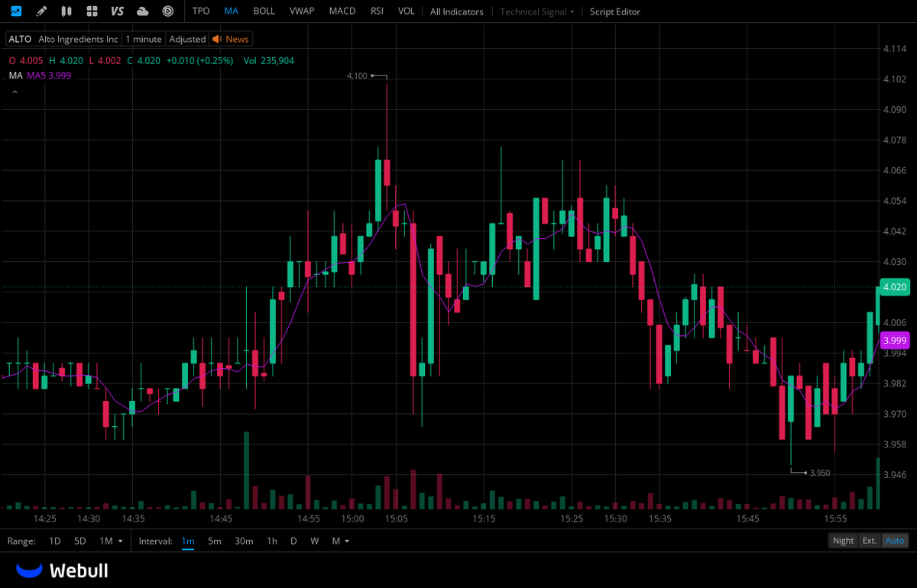917x588 pixels.
Task: Toggle Auto scale mode
Action: pos(894,541)
